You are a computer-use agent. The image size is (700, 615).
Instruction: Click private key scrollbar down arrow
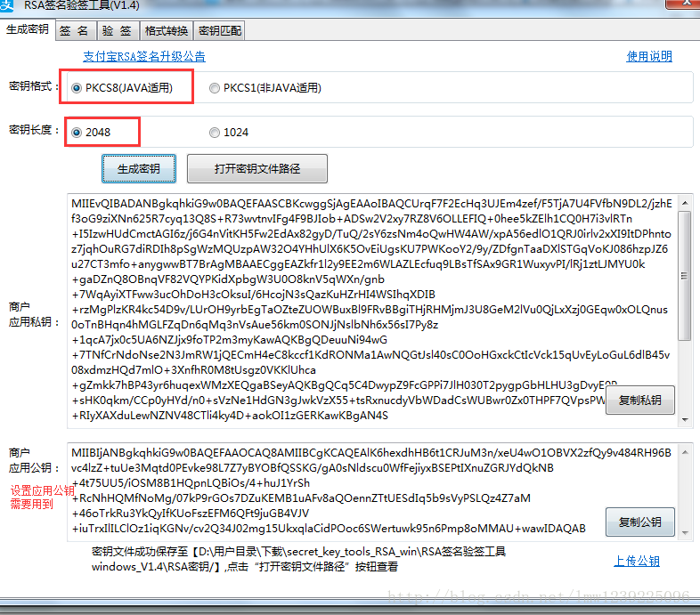pyautogui.click(x=685, y=420)
